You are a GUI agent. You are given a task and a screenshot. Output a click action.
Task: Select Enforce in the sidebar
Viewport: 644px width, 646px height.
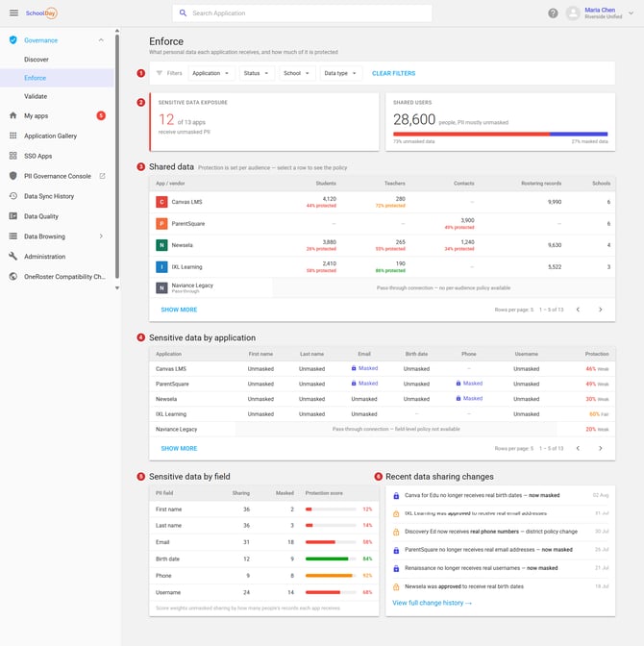(x=57, y=78)
